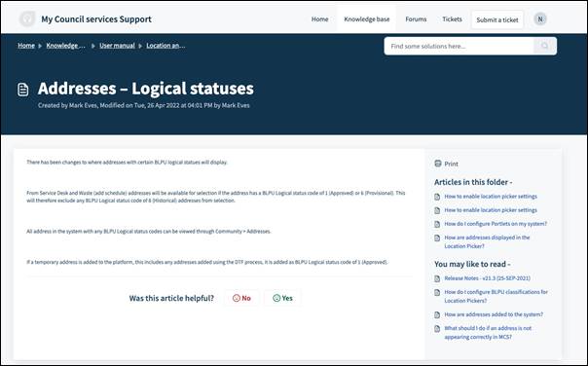Go to Home in top navigation

click(x=319, y=19)
